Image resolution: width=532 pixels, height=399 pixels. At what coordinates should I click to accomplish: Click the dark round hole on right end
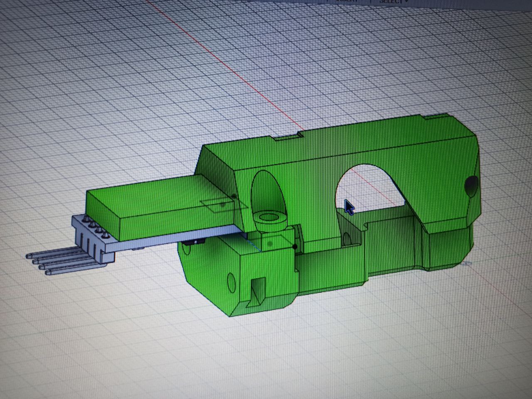pyautogui.click(x=472, y=186)
